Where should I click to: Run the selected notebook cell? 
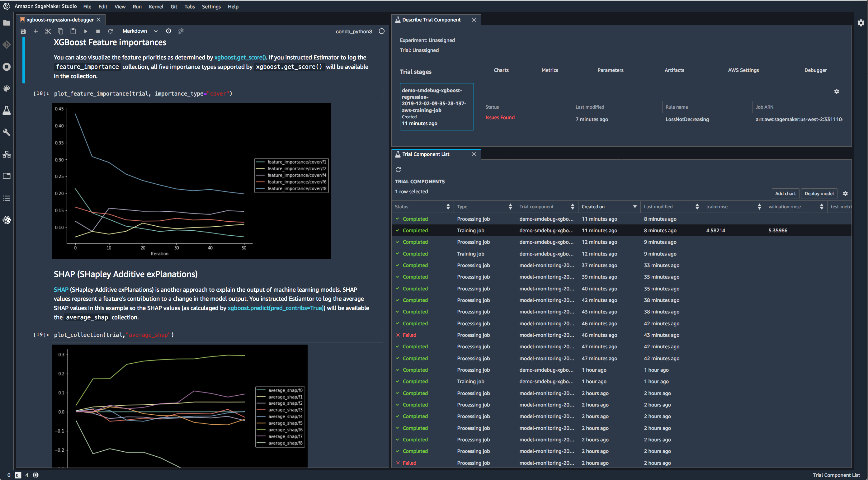(86, 31)
